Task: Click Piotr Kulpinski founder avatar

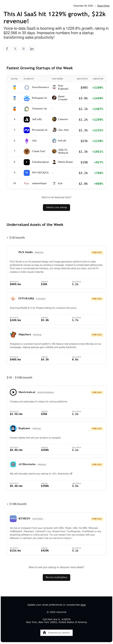Action: pyautogui.click(x=54, y=87)
